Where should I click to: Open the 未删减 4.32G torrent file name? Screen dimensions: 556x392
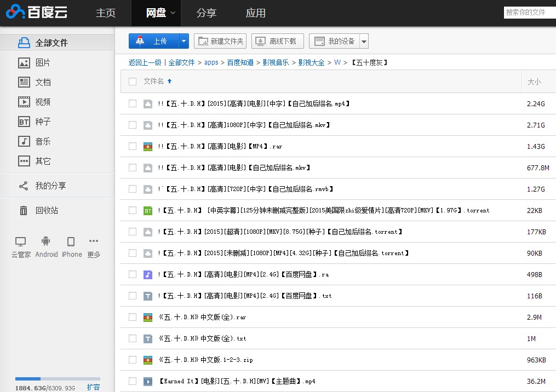[x=283, y=253]
